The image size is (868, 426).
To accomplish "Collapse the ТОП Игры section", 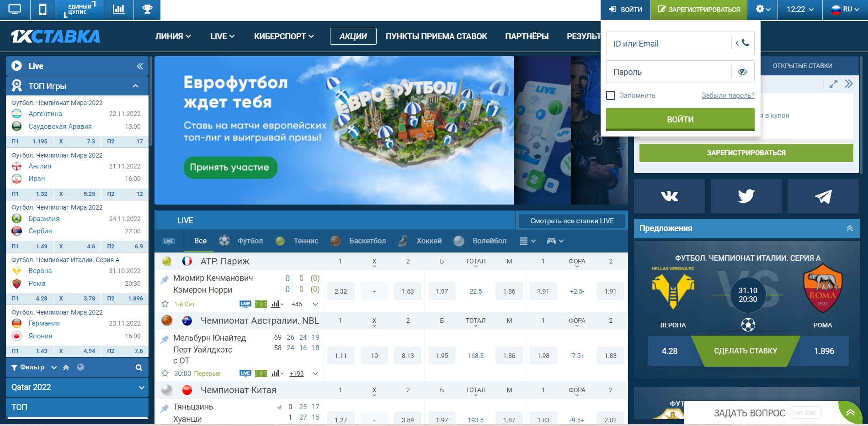I will (x=135, y=86).
